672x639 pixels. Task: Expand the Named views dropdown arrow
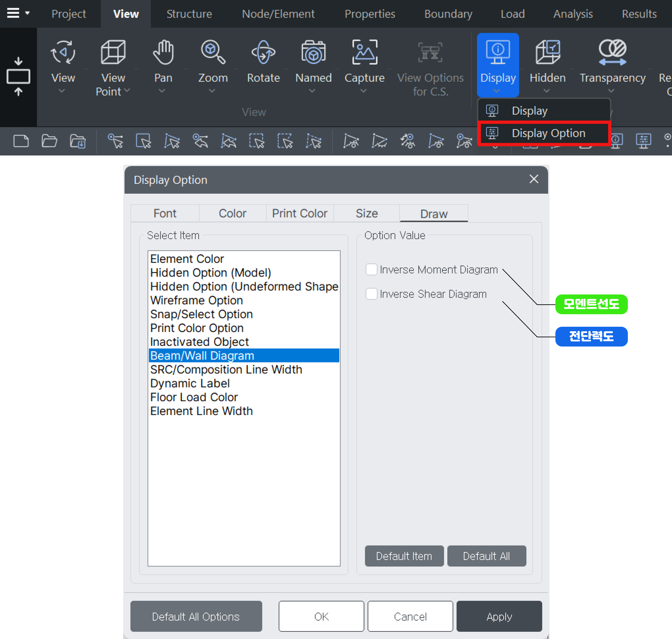(312, 91)
